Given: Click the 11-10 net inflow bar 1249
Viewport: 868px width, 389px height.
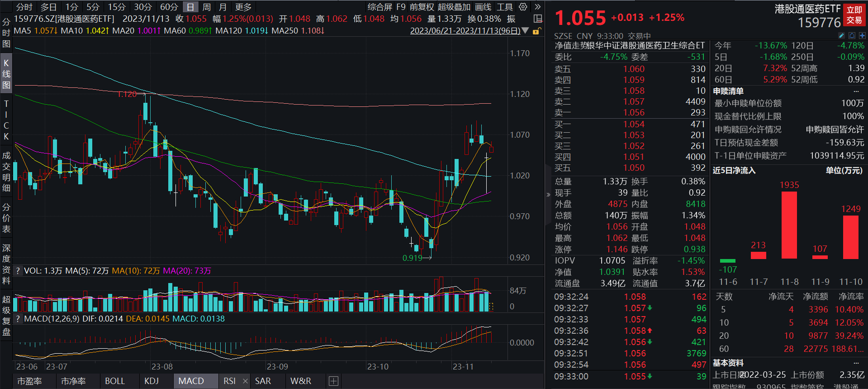Looking at the screenshot, I should tap(851, 237).
